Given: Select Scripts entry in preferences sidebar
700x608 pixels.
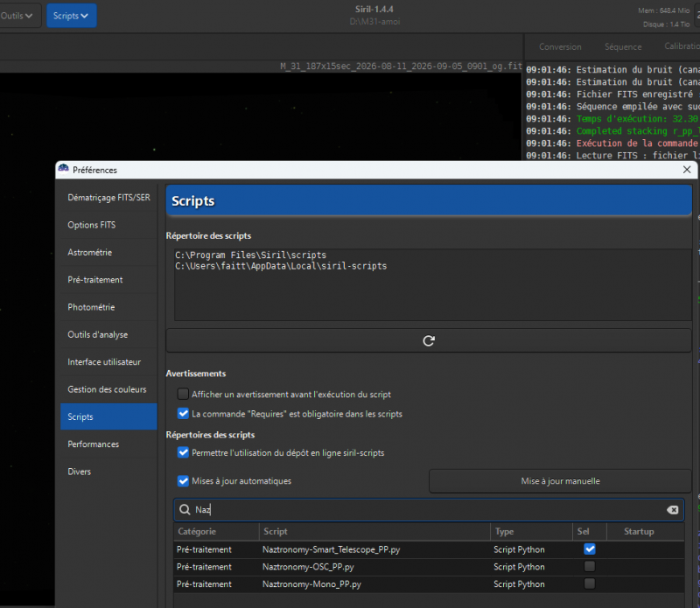Looking at the screenshot, I should click(x=108, y=416).
